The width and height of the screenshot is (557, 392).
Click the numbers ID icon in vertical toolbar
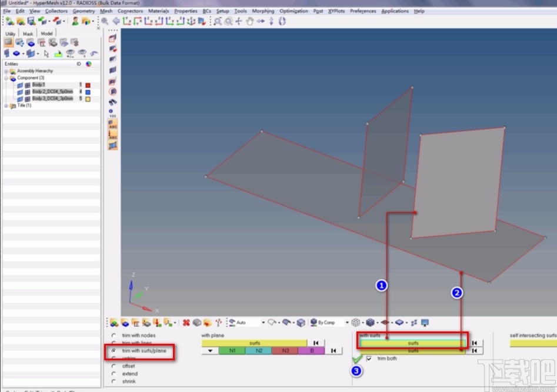pyautogui.click(x=112, y=113)
